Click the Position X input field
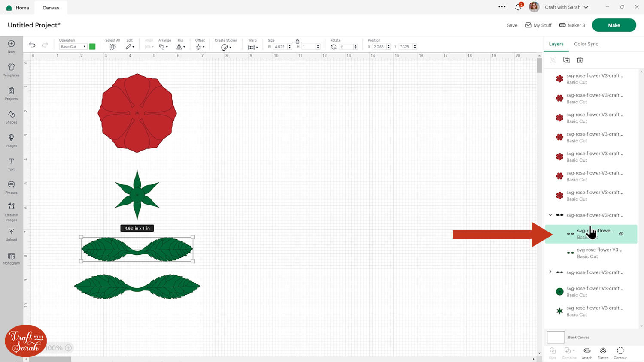The height and width of the screenshot is (362, 644). coord(379,47)
